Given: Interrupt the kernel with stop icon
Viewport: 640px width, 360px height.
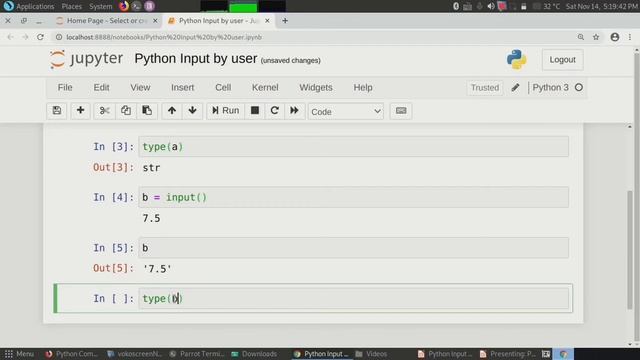Looking at the screenshot, I should 255,111.
